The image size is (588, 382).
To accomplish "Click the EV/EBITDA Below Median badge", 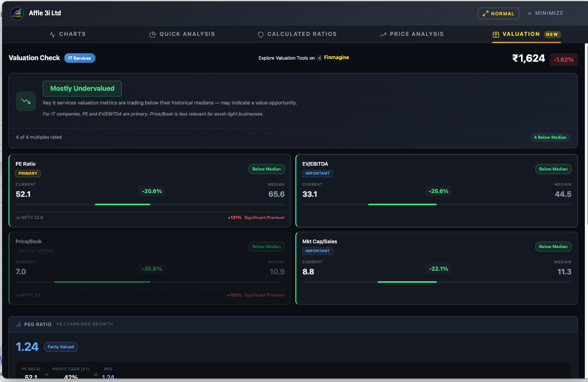I will [553, 169].
